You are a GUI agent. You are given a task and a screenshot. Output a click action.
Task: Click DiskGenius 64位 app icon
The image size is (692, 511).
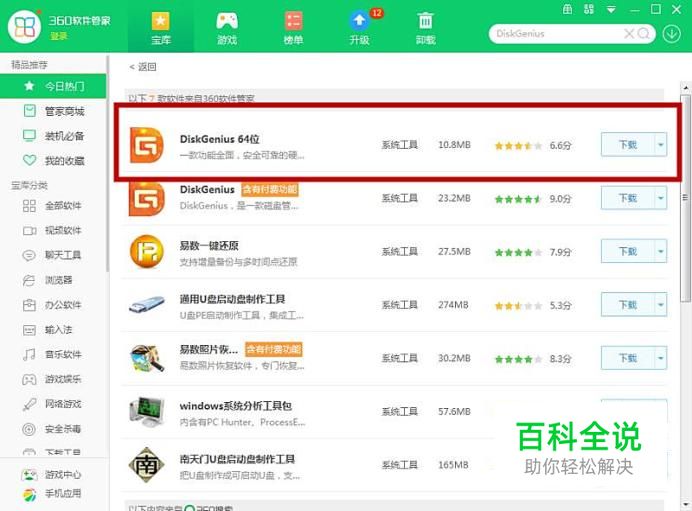tap(147, 145)
